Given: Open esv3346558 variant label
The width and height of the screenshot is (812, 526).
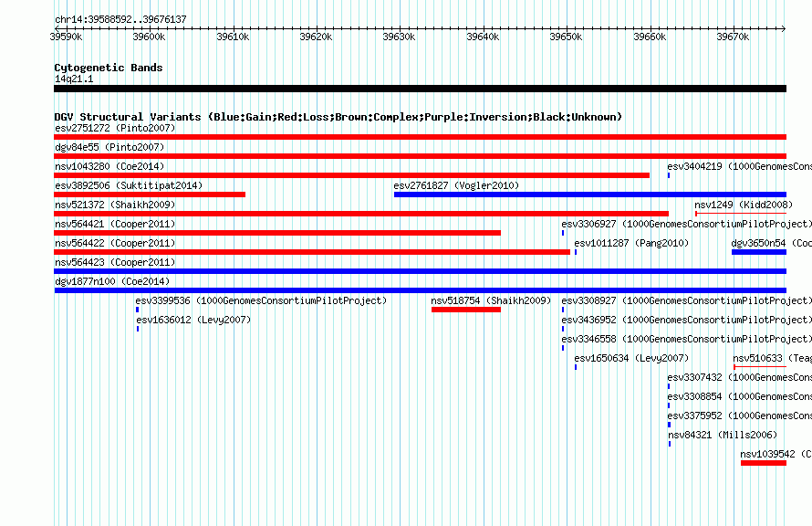Looking at the screenshot, I should 687,339.
